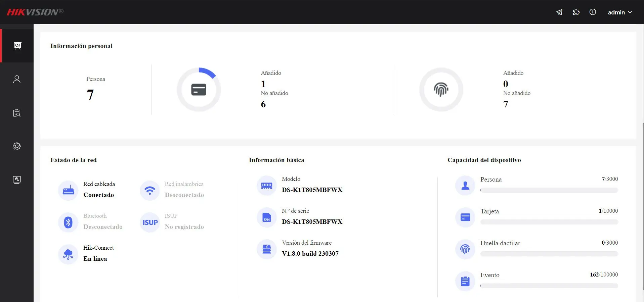The height and width of the screenshot is (302, 644).
Task: Click the info circle icon in header
Action: (593, 12)
